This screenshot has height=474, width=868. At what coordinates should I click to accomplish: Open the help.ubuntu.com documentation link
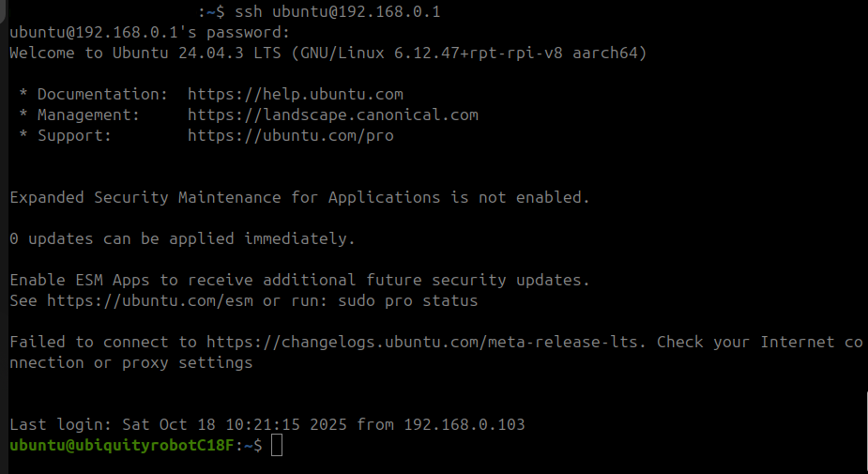(x=295, y=94)
